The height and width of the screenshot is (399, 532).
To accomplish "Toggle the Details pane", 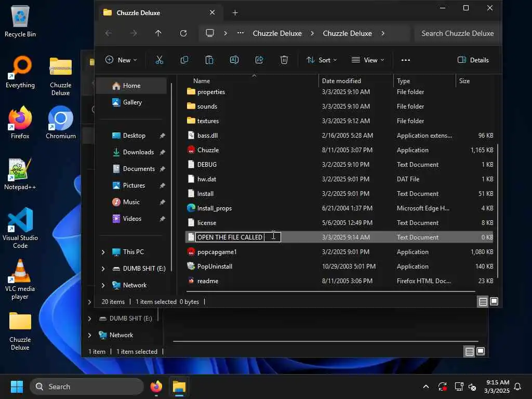I will 473,60.
